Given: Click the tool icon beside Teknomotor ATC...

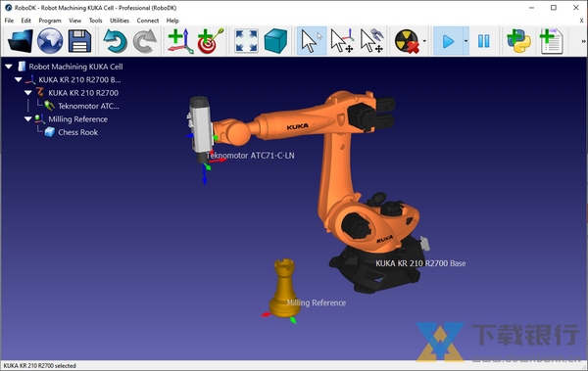Looking at the screenshot, I should (50, 106).
